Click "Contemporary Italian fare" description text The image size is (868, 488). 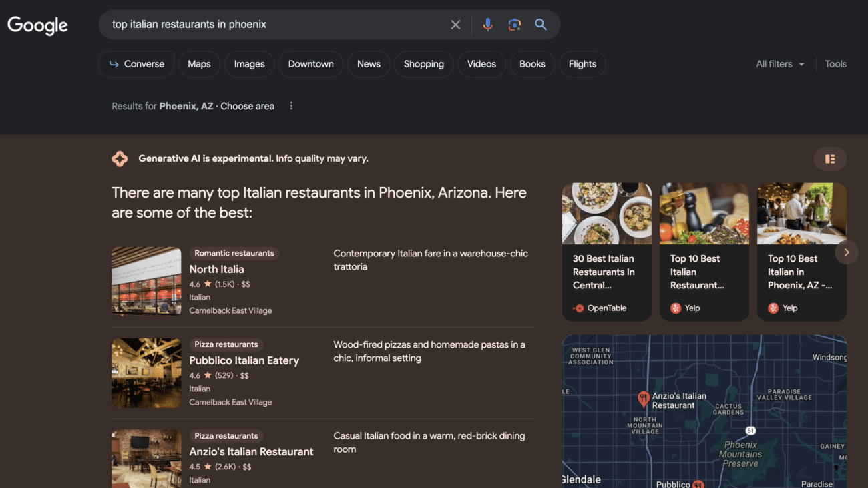point(431,260)
